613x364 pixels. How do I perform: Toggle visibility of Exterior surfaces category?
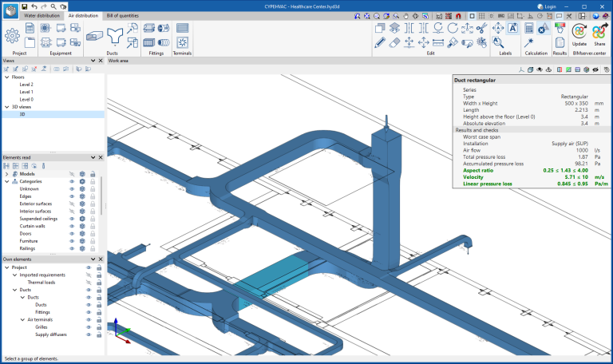[72, 204]
